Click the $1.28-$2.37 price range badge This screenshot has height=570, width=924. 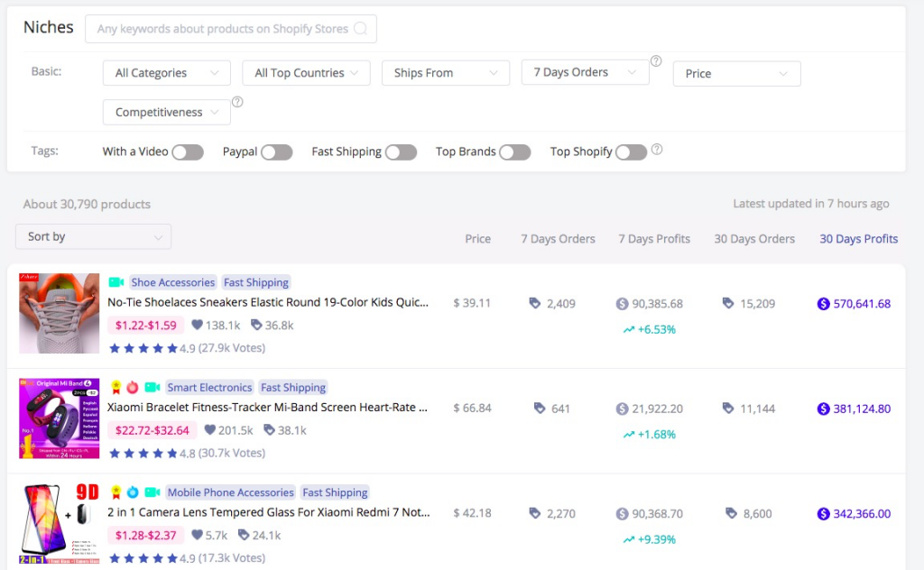(x=145, y=535)
